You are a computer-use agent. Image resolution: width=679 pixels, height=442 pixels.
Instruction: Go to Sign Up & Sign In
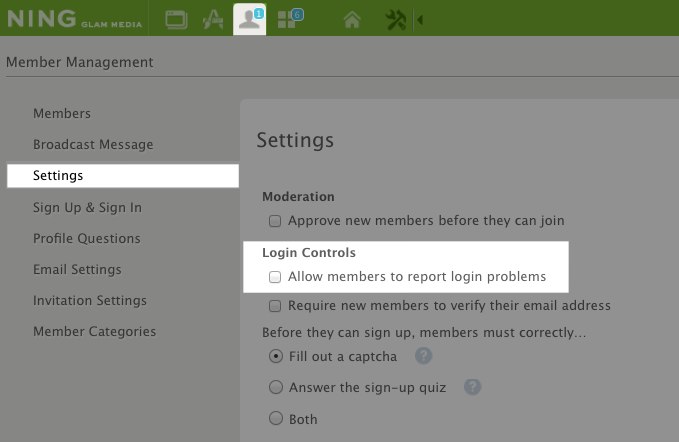pos(87,207)
